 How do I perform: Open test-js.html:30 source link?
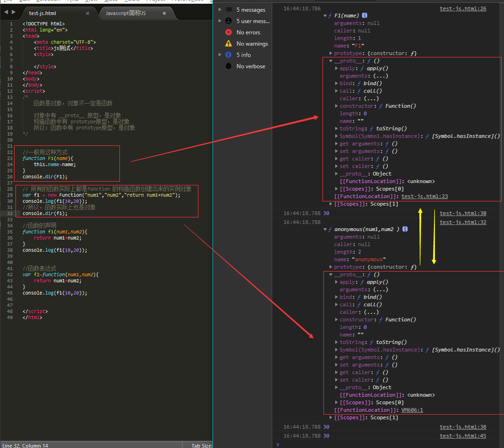tap(463, 213)
